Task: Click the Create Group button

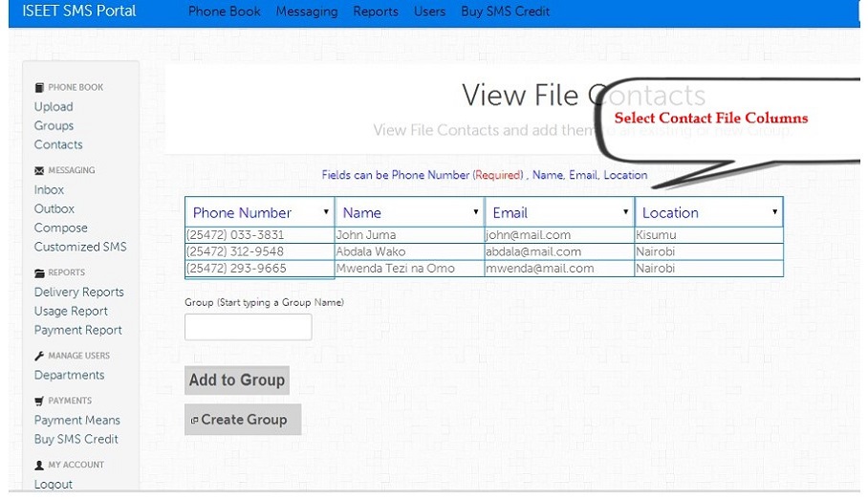Action: tap(243, 420)
